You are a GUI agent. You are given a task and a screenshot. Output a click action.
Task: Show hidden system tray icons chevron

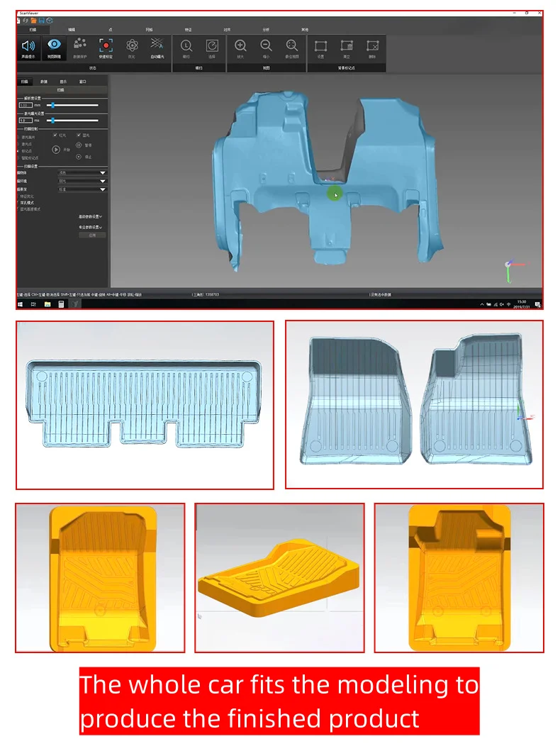coord(482,304)
